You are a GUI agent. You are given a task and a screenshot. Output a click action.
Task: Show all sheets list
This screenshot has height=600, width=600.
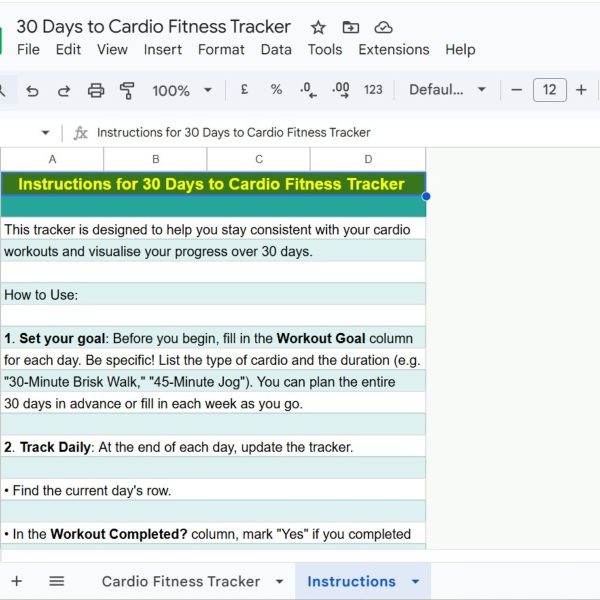[57, 581]
